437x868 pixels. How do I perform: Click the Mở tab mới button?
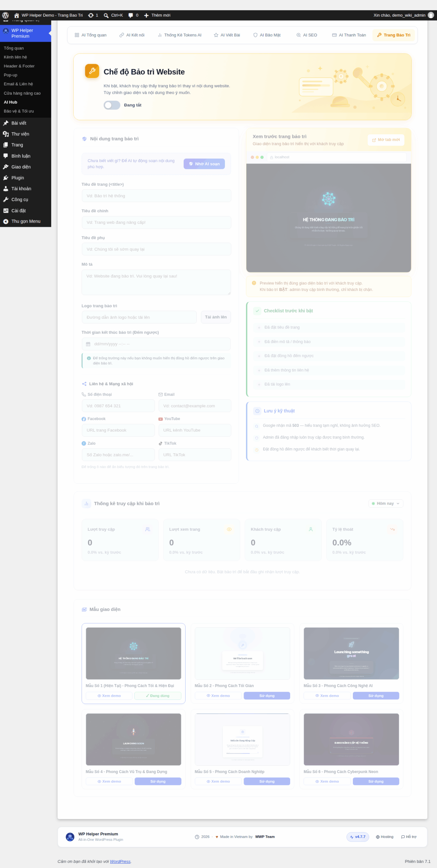pyautogui.click(x=386, y=140)
